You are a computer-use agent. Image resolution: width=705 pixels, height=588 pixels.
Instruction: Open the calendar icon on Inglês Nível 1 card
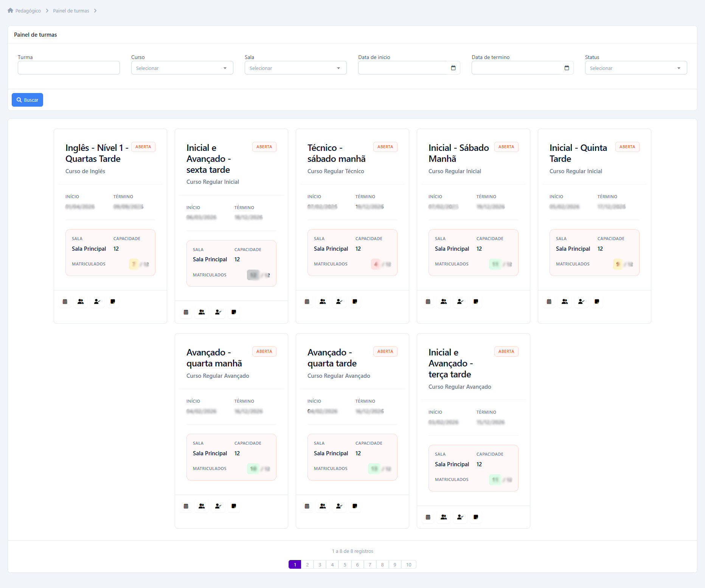click(65, 301)
